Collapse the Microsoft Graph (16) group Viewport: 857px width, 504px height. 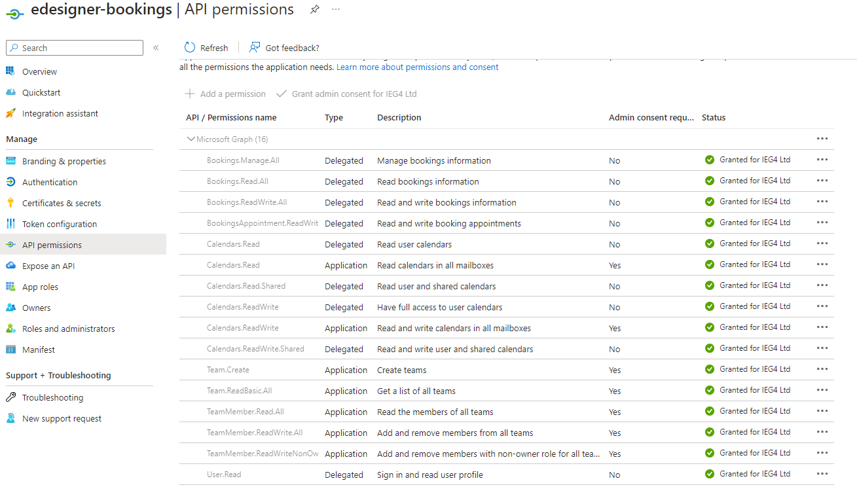[191, 139]
